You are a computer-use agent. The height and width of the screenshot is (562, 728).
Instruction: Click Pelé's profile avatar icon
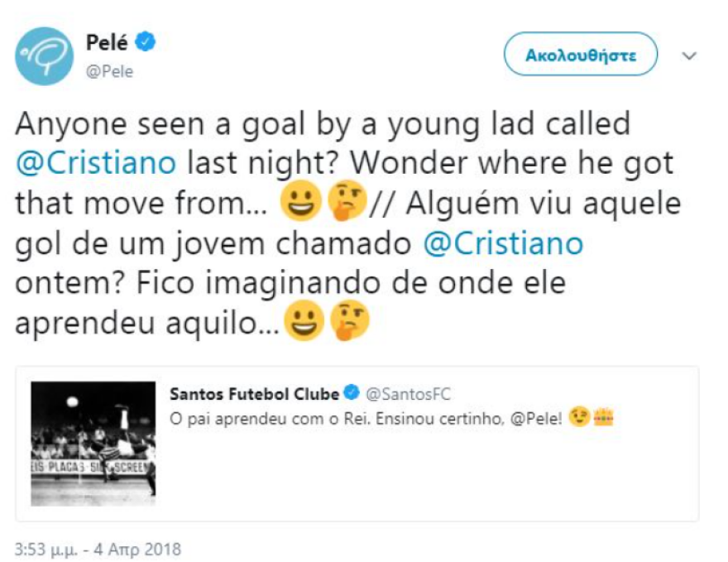click(43, 55)
